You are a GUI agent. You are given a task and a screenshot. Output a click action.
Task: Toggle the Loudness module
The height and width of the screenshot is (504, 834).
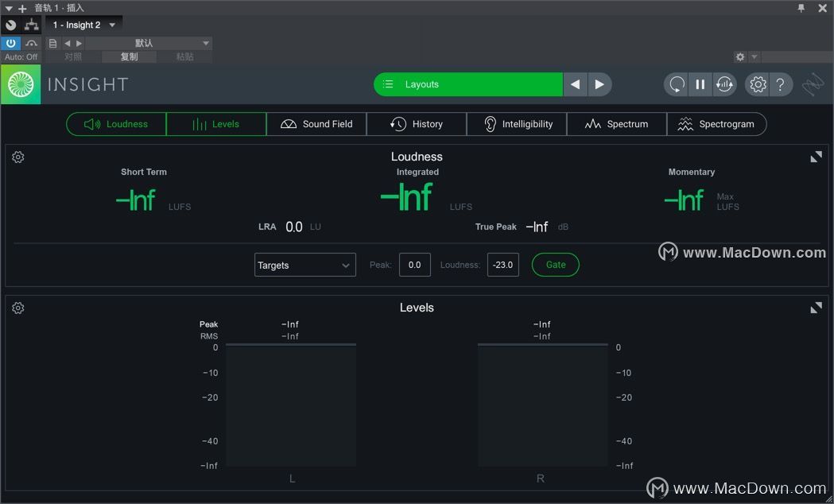[116, 124]
